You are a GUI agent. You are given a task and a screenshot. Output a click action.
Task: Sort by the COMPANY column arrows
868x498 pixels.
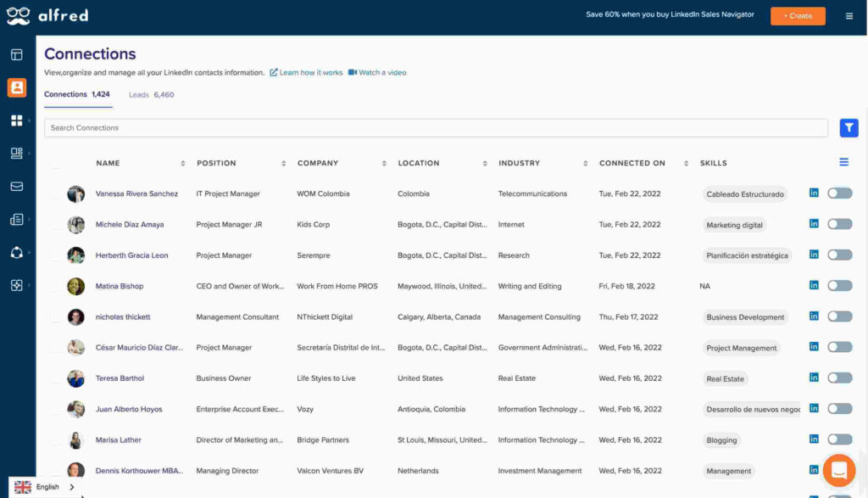coord(384,164)
